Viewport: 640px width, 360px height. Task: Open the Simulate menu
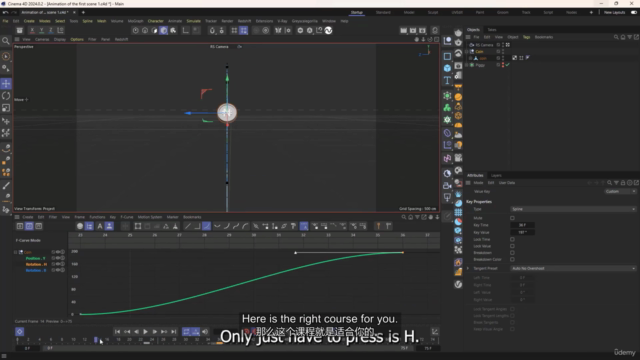pos(193,21)
